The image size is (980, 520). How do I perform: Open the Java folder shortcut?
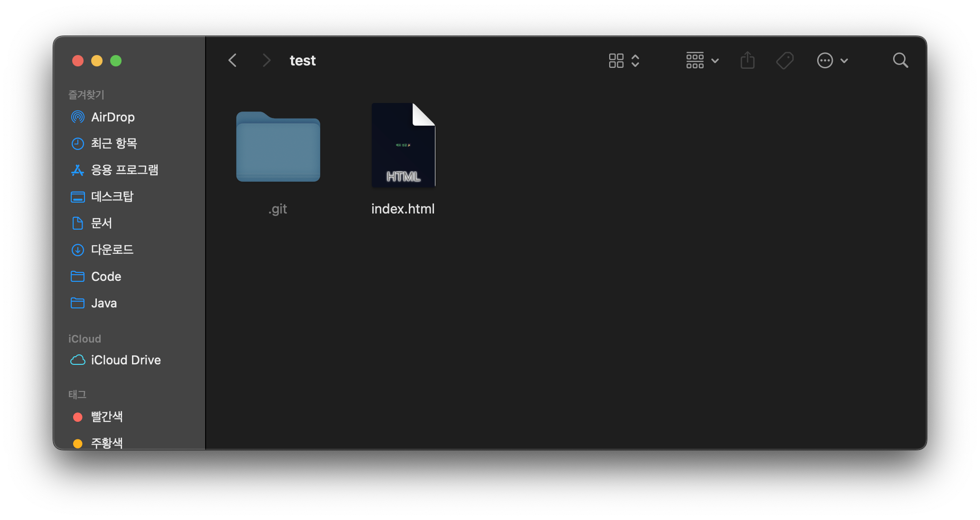[104, 303]
